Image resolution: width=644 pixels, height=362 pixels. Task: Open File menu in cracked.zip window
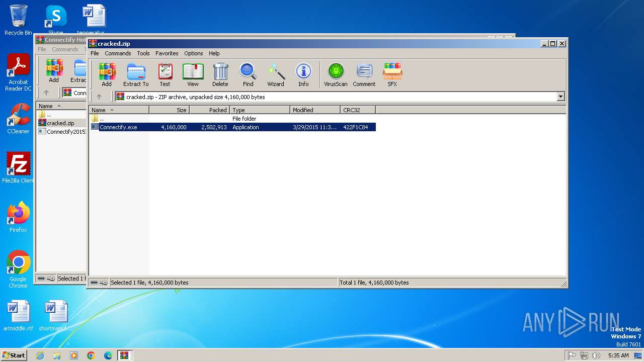pyautogui.click(x=95, y=53)
